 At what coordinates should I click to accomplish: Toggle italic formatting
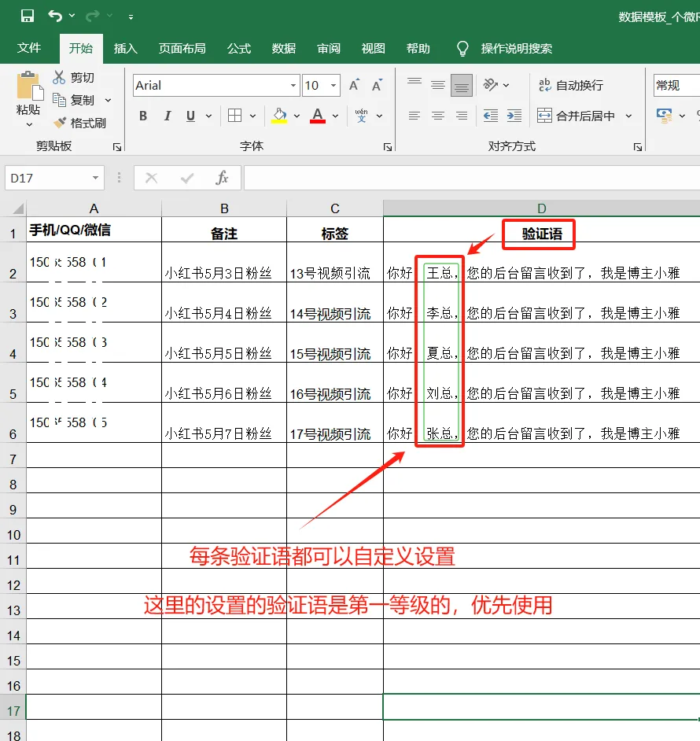167,115
